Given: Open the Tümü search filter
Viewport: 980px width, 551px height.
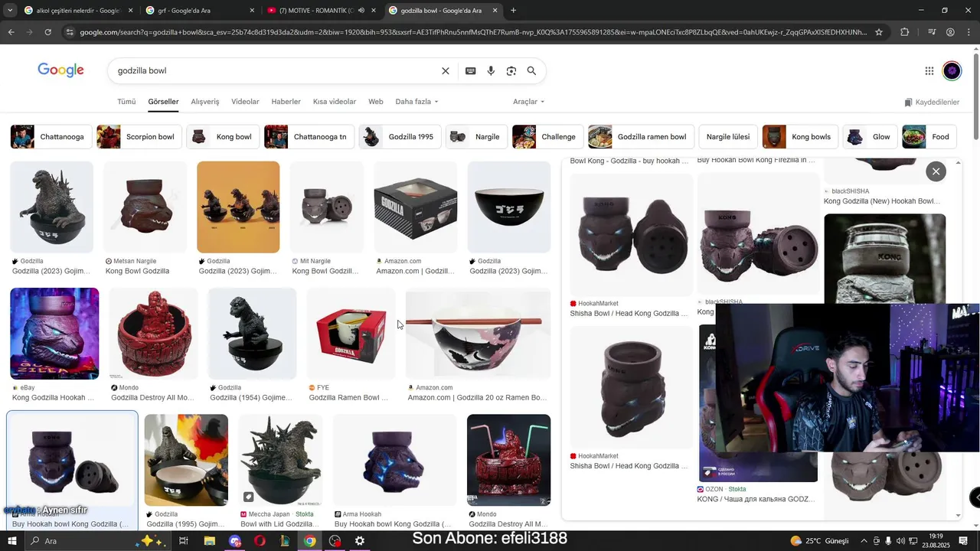Looking at the screenshot, I should pyautogui.click(x=126, y=102).
